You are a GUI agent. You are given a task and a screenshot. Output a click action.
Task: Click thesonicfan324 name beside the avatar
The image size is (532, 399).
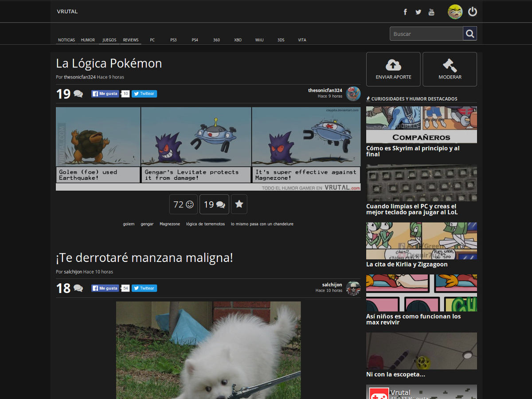point(325,90)
